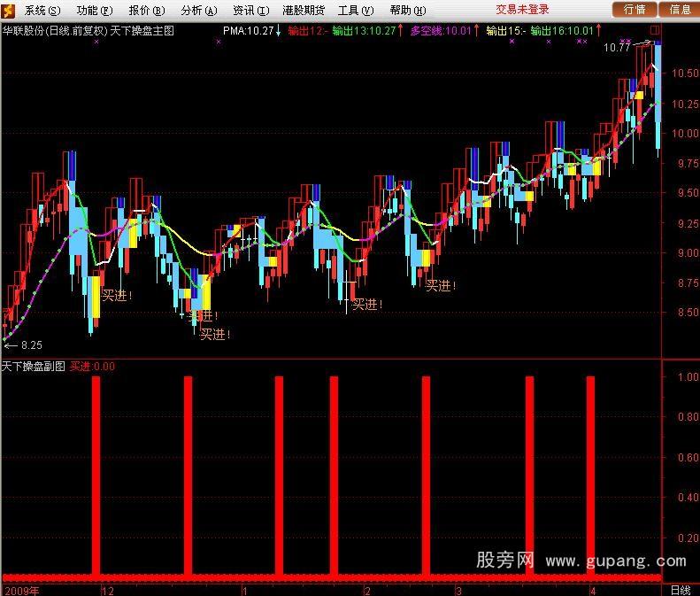
Task: Click the 交易未登录 trading login link
Action: pyautogui.click(x=522, y=10)
